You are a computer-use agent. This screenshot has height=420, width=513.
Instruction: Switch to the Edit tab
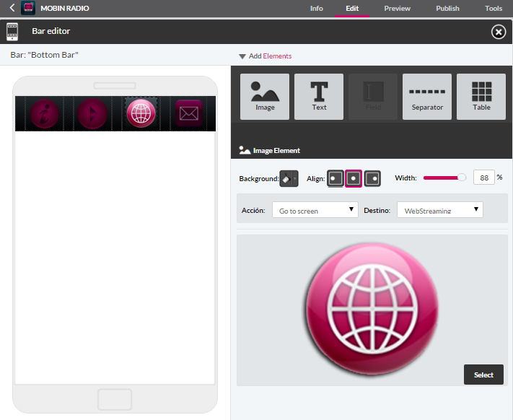click(x=352, y=9)
